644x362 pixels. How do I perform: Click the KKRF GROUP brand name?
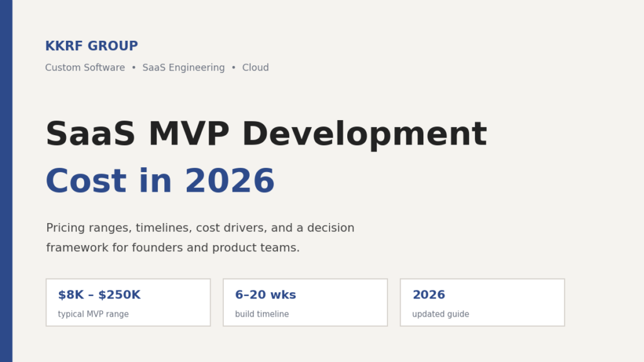click(x=92, y=46)
